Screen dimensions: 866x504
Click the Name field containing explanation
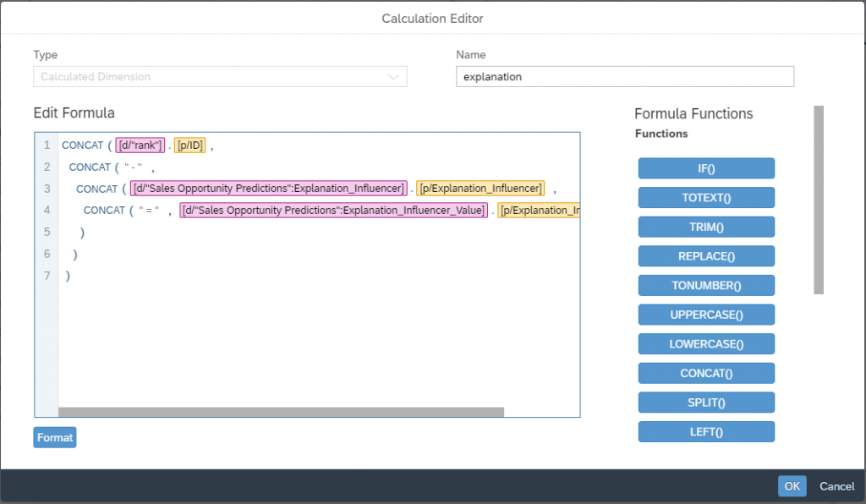point(625,77)
